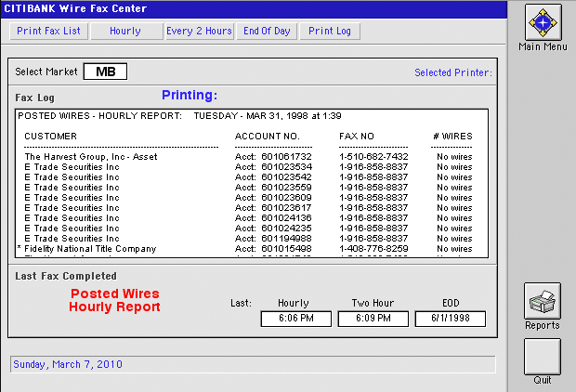Click the Two Hour time field 6:09 PM

(x=373, y=319)
